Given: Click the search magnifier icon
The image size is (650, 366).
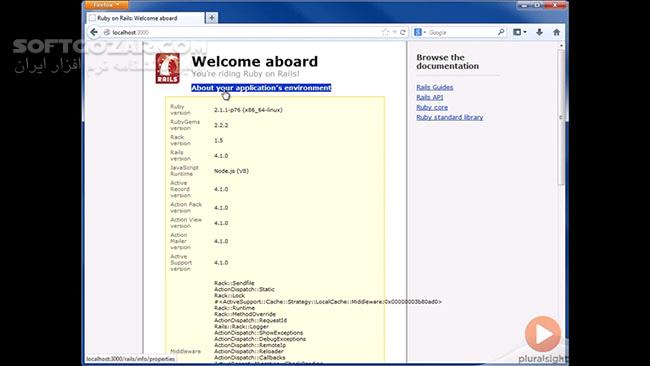Looking at the screenshot, I should [501, 32].
